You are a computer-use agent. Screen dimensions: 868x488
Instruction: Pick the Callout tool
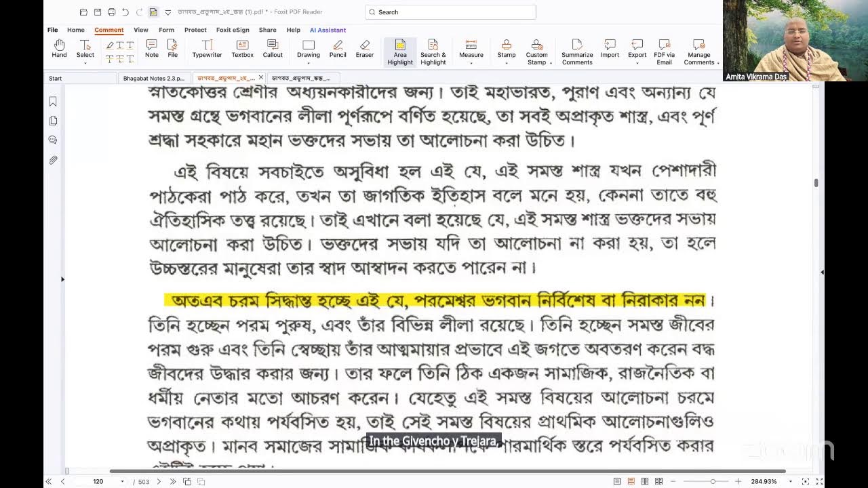coord(273,49)
